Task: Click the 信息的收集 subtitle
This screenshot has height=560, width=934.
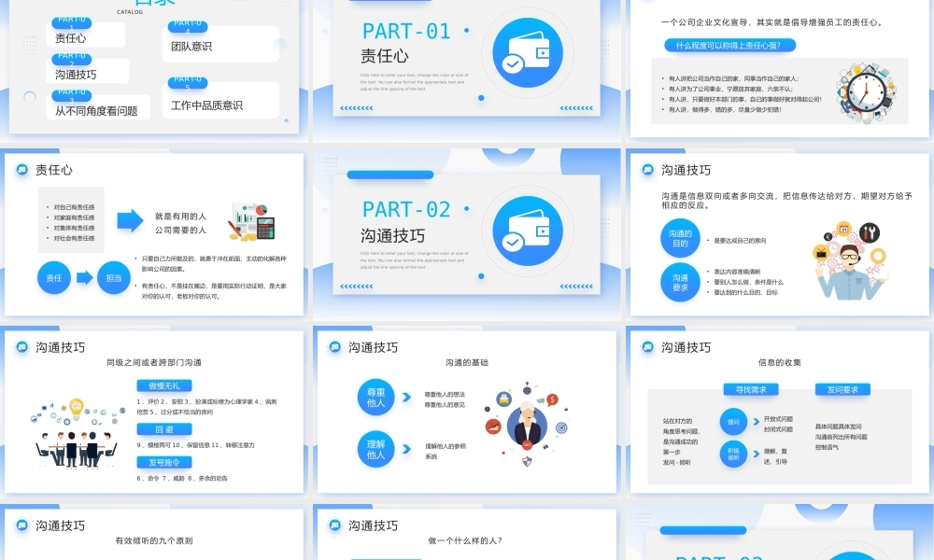Action: pos(780,362)
